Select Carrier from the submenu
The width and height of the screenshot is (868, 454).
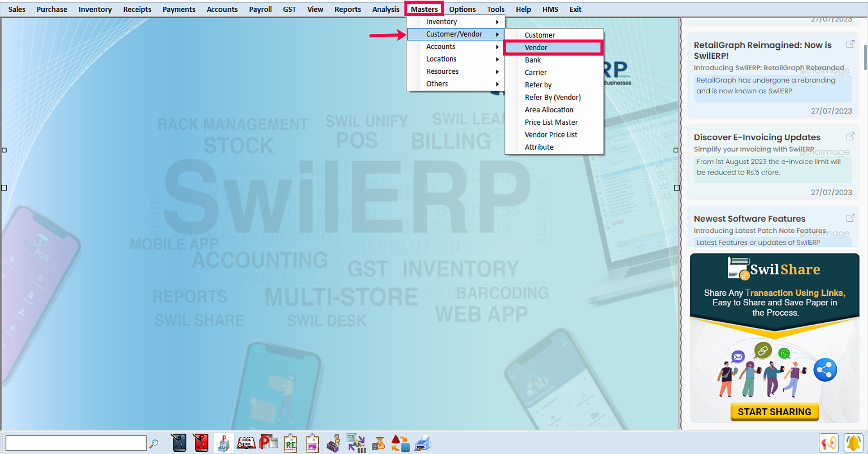[x=554, y=72]
